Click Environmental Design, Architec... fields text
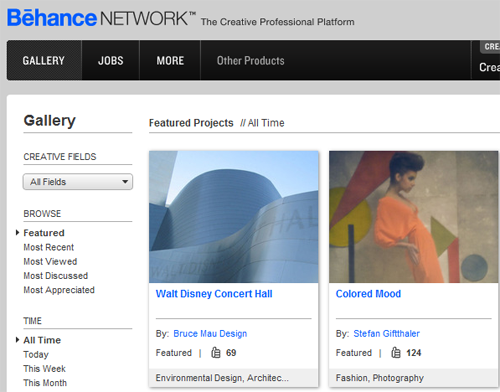This screenshot has height=392, width=500. coord(222,378)
